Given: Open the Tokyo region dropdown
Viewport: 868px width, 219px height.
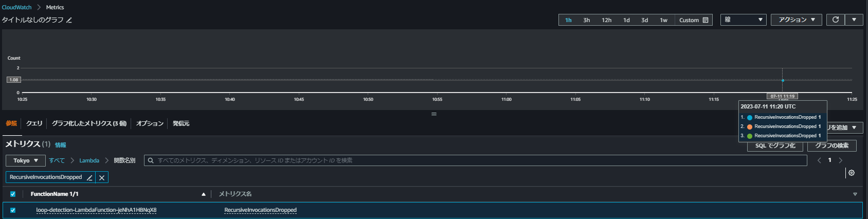Looking at the screenshot, I should click(26, 160).
